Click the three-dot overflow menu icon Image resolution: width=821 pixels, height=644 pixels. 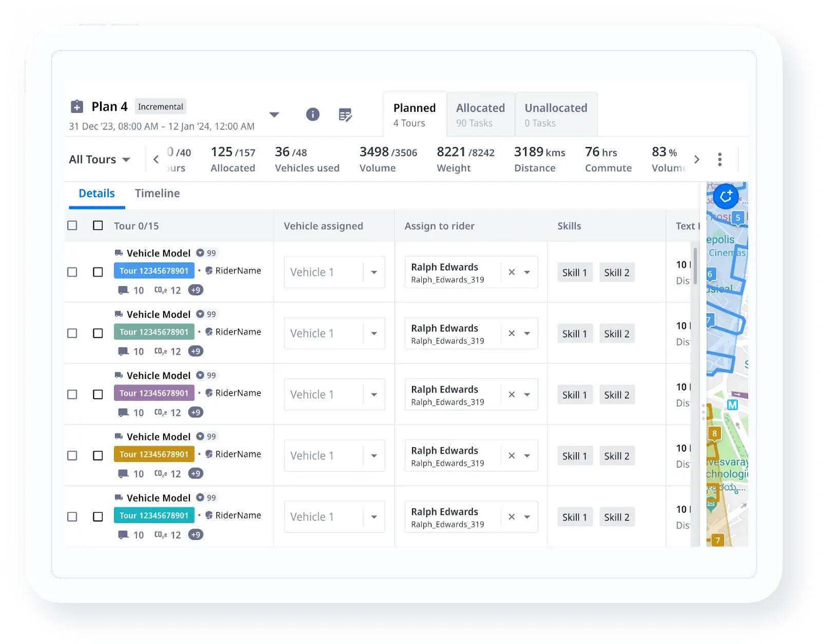tap(720, 159)
